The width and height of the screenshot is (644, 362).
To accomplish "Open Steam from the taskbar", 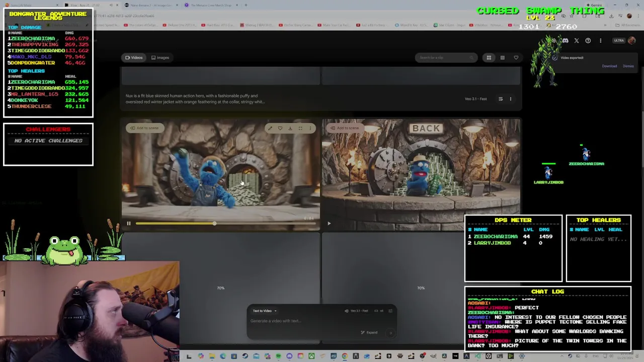I will (x=245, y=356).
